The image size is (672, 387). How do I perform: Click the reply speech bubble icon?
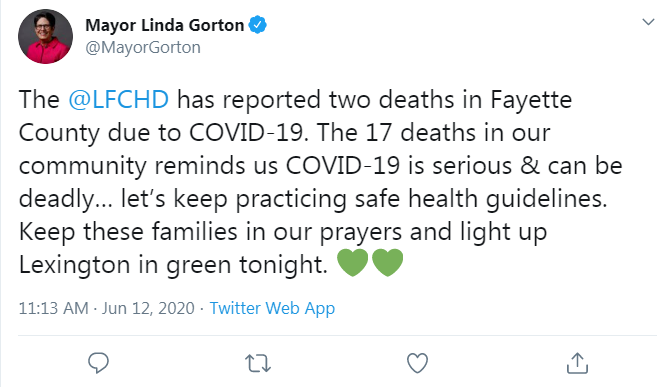[98, 363]
